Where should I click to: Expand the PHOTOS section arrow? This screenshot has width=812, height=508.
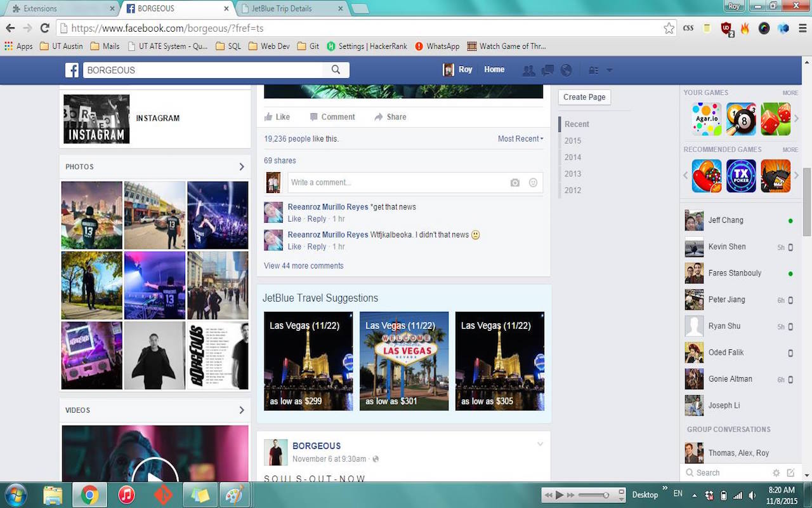[241, 166]
